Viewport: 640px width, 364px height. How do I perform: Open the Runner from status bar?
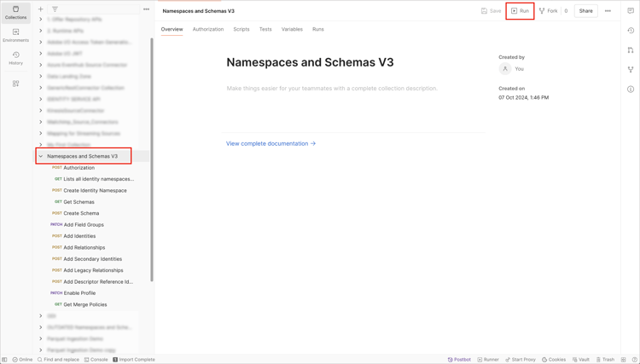(488, 360)
